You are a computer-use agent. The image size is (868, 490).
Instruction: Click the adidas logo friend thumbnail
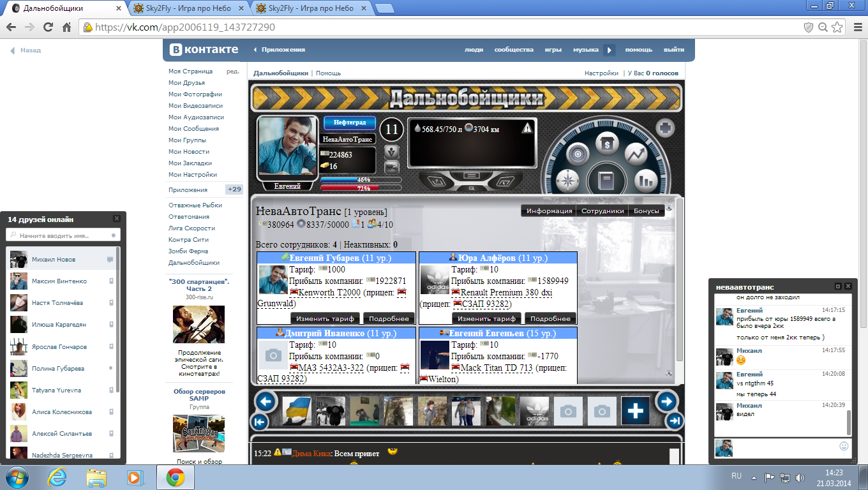534,412
